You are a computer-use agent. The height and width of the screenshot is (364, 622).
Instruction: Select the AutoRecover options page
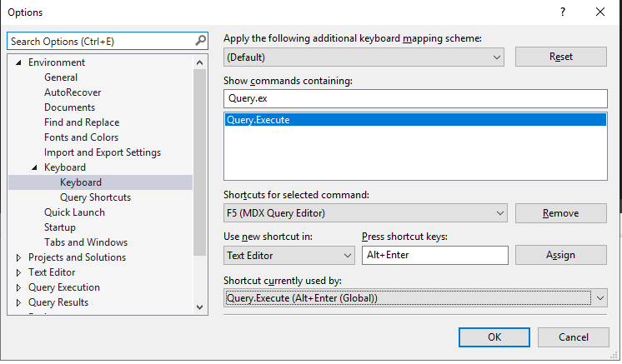(73, 92)
